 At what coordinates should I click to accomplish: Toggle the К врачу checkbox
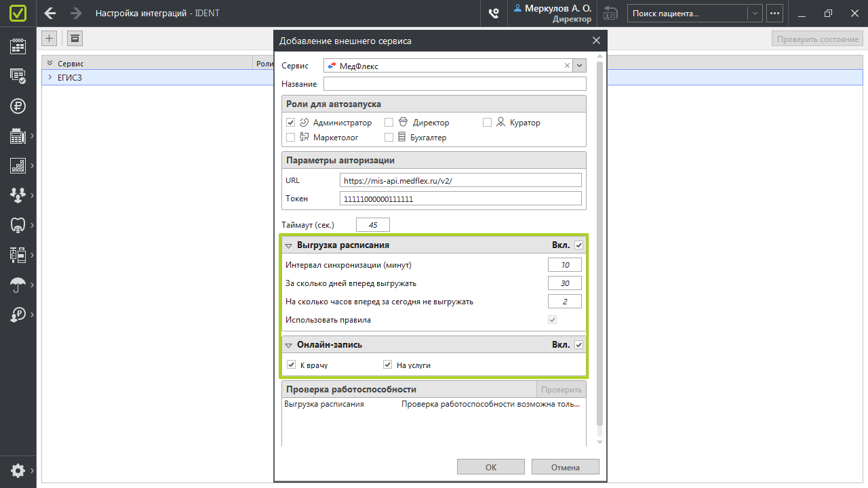[292, 365]
